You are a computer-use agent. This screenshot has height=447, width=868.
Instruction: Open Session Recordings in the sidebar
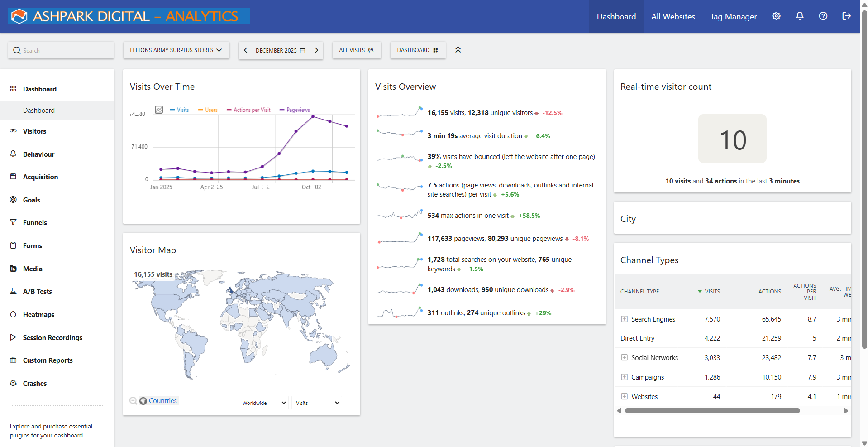click(x=52, y=337)
